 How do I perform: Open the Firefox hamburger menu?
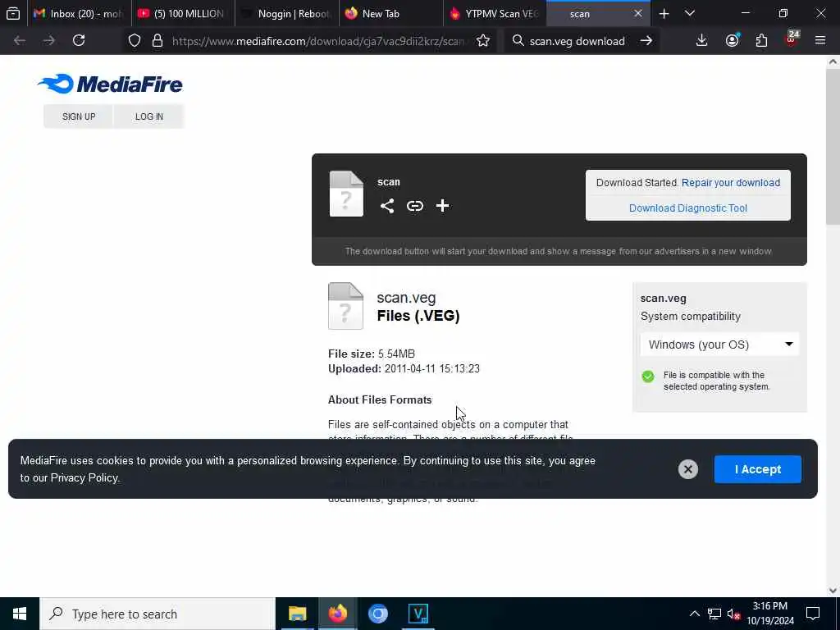(x=820, y=40)
